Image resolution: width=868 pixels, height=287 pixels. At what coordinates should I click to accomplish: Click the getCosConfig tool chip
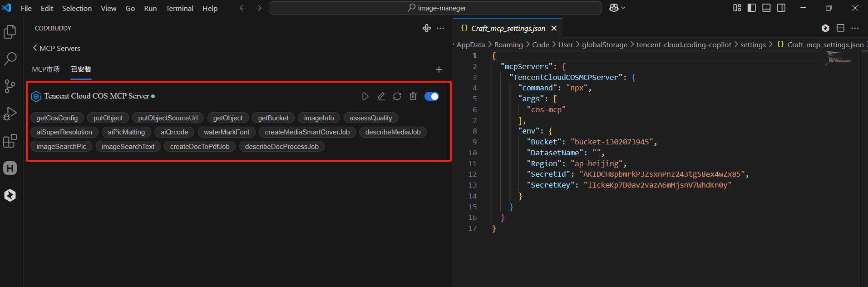pyautogui.click(x=57, y=118)
